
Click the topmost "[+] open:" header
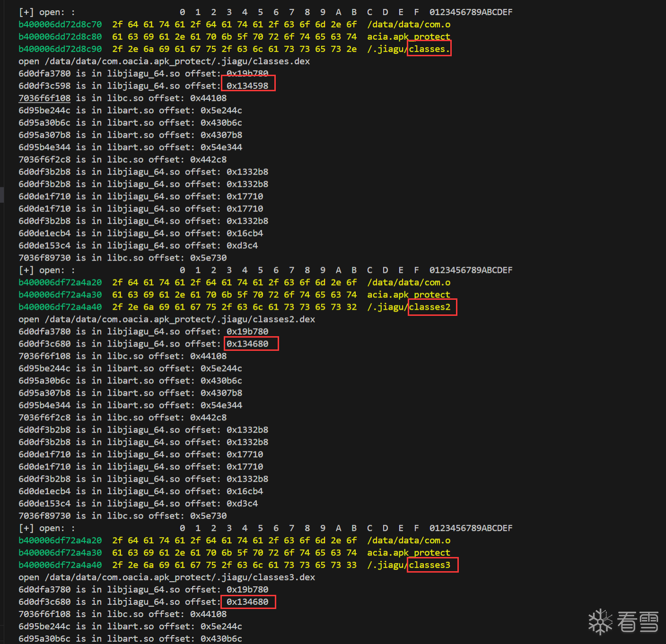(46, 12)
